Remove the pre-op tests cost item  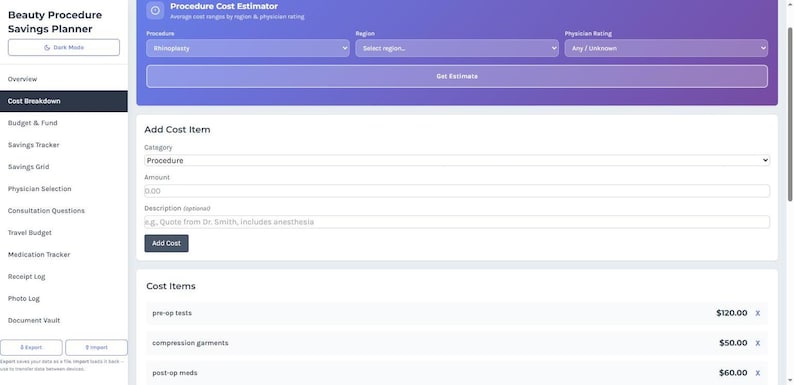pos(758,313)
